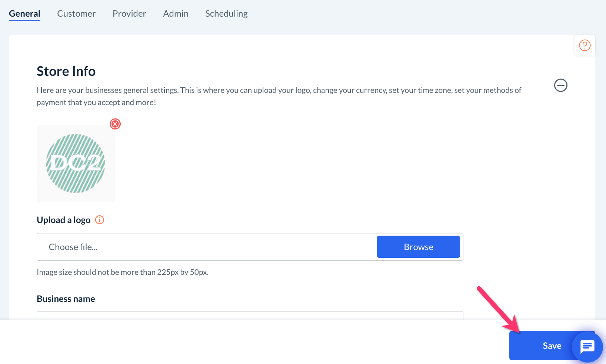Open the Customer tab
Viewport: 606px width, 364px height.
[x=76, y=14]
